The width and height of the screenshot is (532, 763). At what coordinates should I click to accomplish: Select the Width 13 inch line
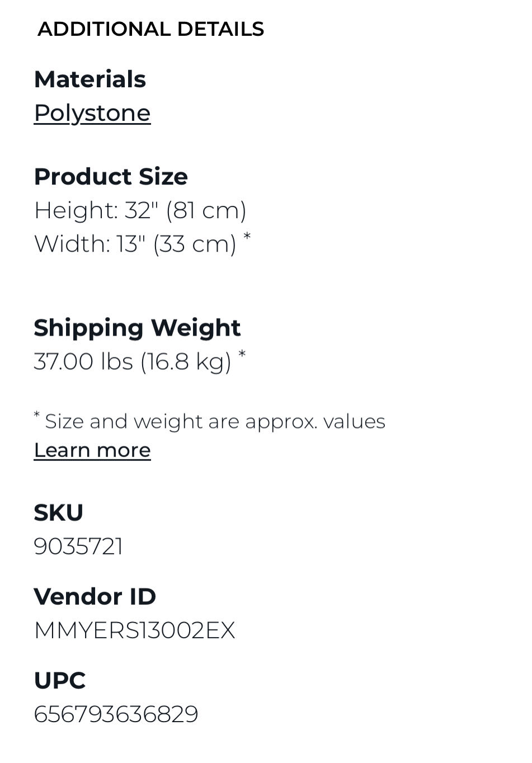tap(135, 244)
